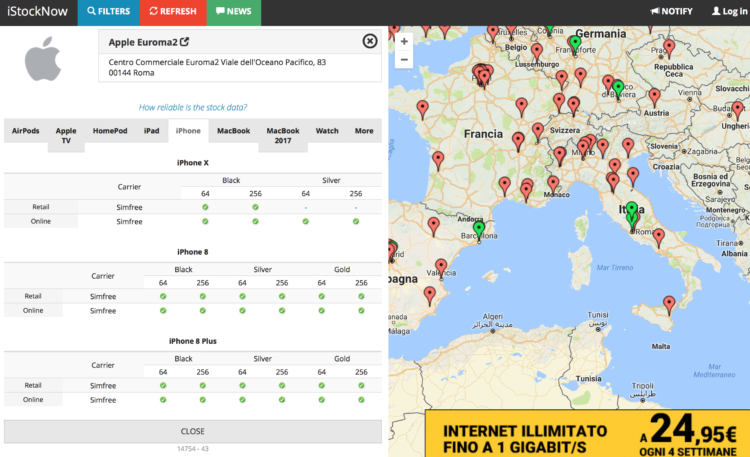Switch to the AirPods tab

tap(25, 130)
